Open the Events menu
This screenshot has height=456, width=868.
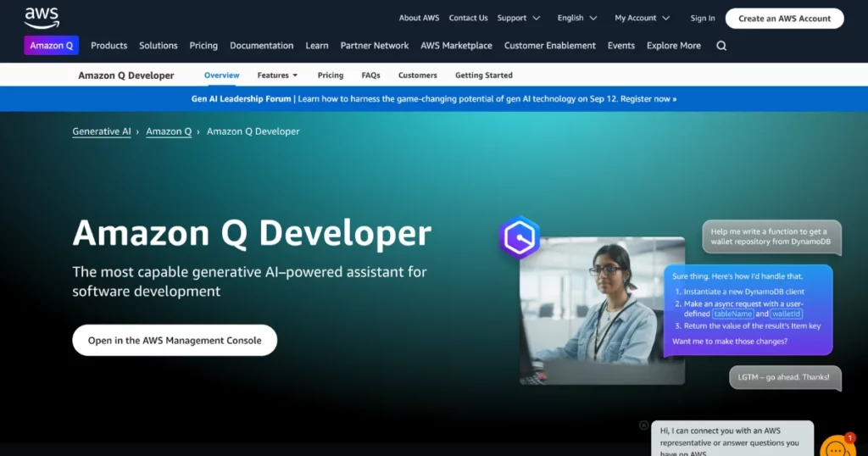(621, 46)
